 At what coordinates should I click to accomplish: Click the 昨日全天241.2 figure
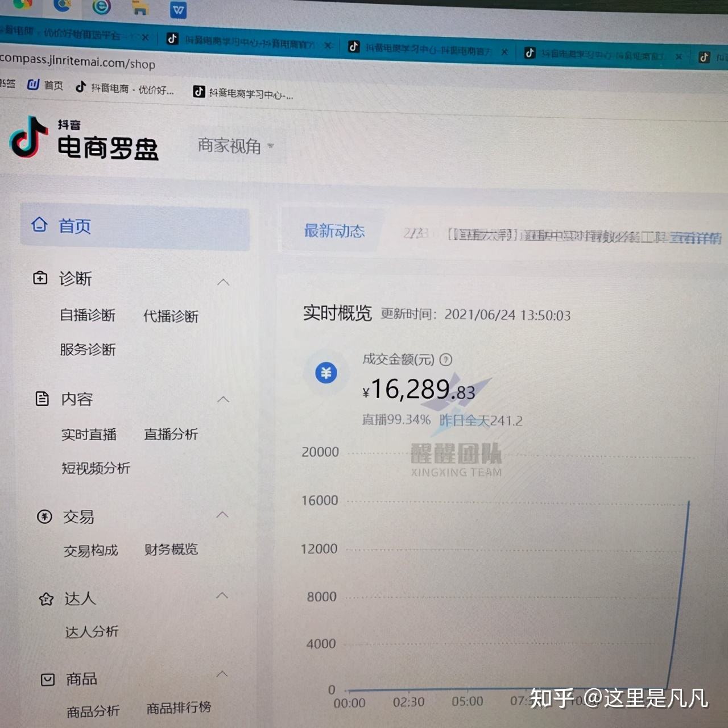coord(481,421)
